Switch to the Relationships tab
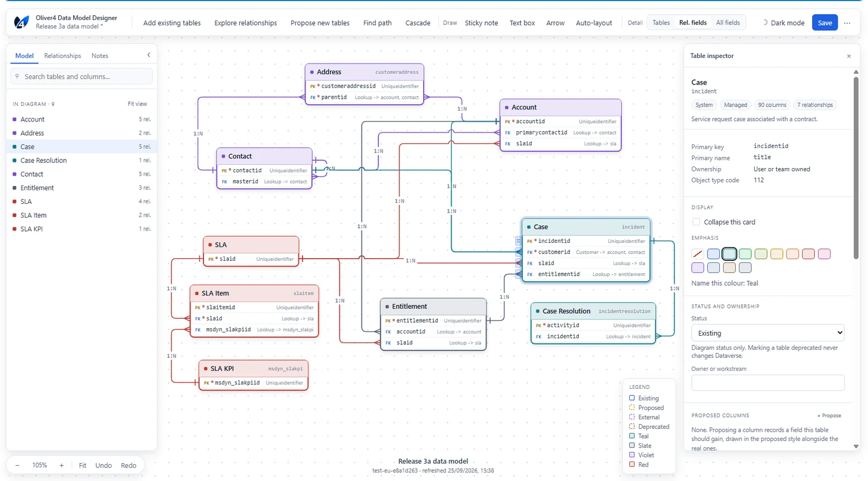This screenshot has height=481, width=868. [62, 56]
